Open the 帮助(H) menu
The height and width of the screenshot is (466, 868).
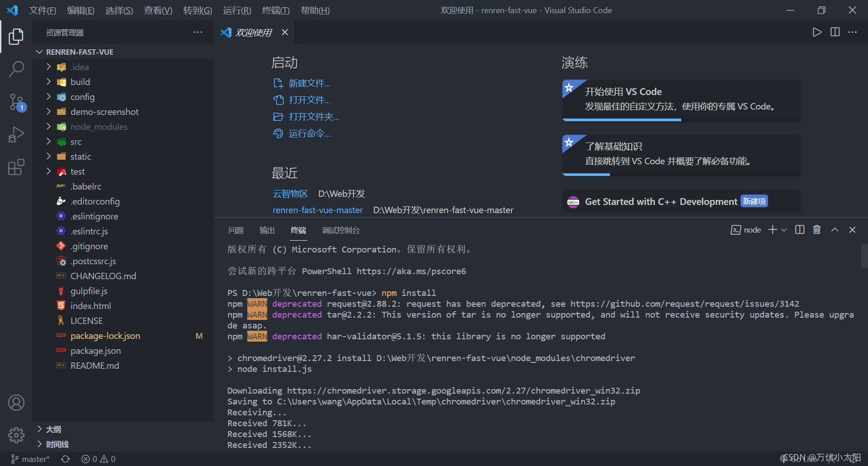click(315, 10)
